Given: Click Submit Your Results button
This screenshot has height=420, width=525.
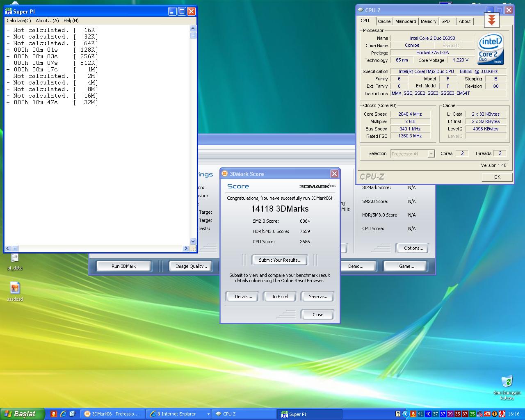Looking at the screenshot, I should click(280, 260).
